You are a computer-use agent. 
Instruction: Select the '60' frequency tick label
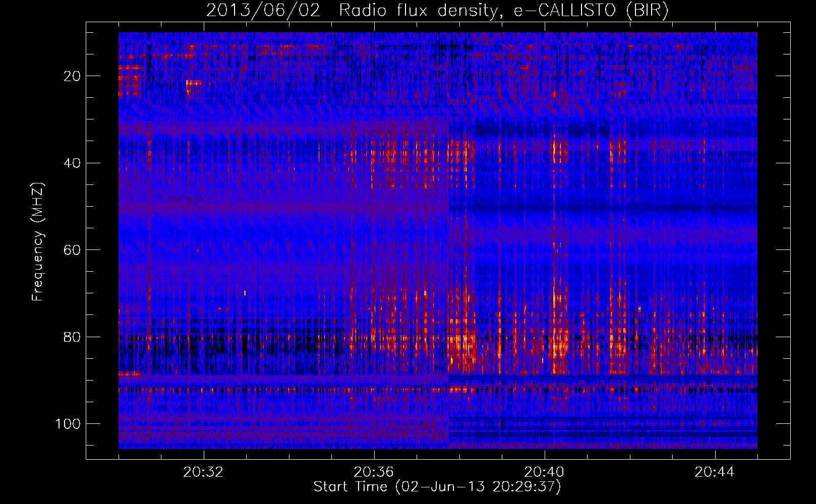pos(72,250)
